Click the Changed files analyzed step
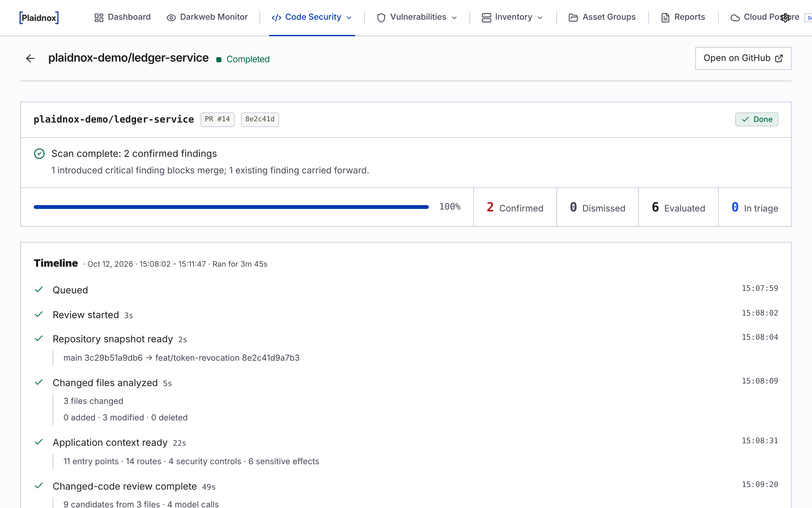The image size is (812, 508). point(105,383)
